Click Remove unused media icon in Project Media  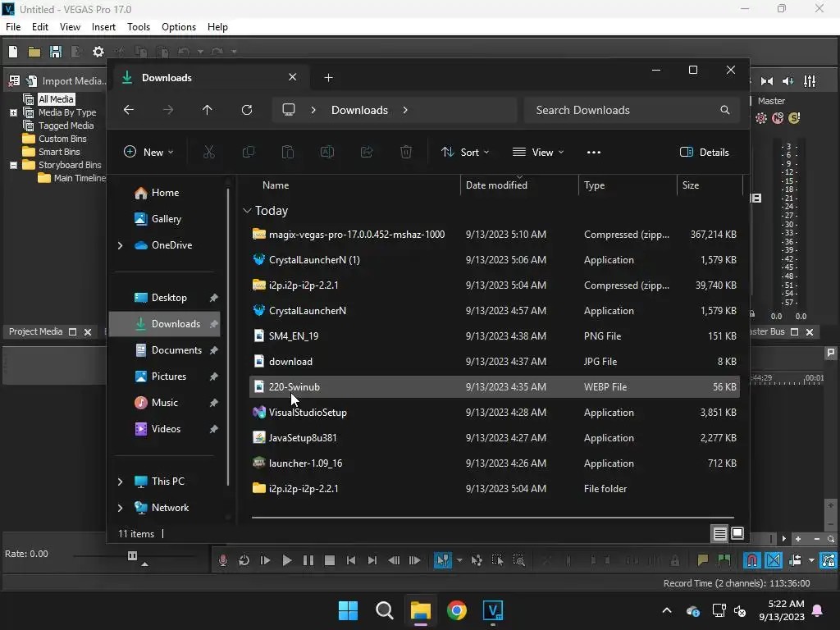pos(15,81)
